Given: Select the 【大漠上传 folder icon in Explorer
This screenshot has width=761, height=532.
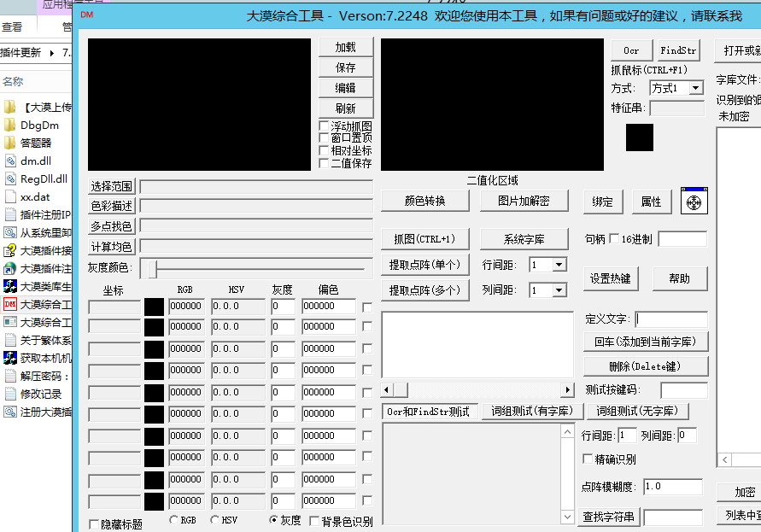Looking at the screenshot, I should click(9, 106).
